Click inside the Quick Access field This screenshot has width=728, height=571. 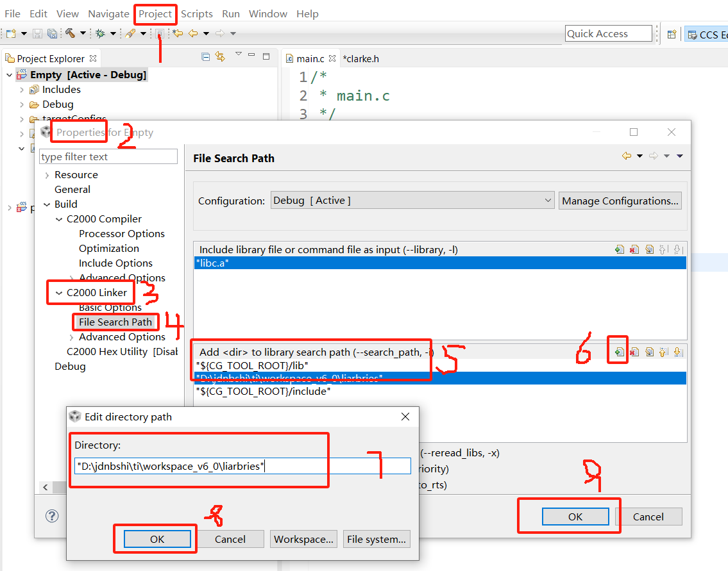coord(607,33)
